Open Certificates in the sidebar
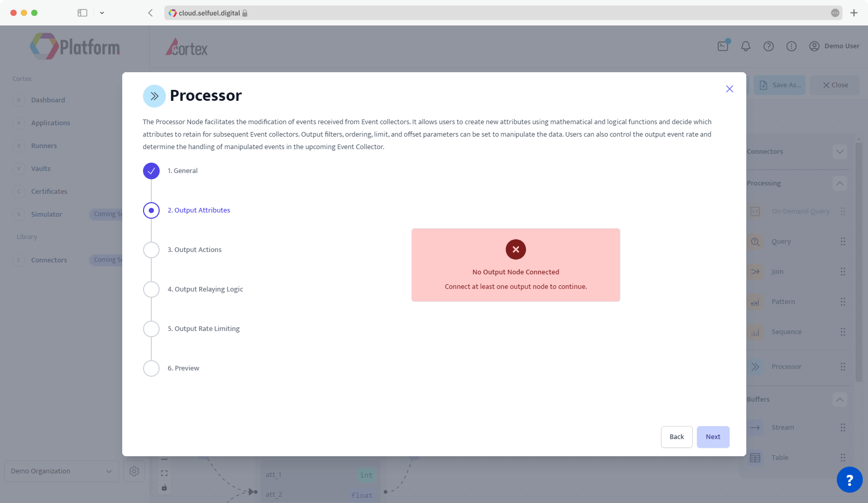868x503 pixels. click(x=49, y=192)
